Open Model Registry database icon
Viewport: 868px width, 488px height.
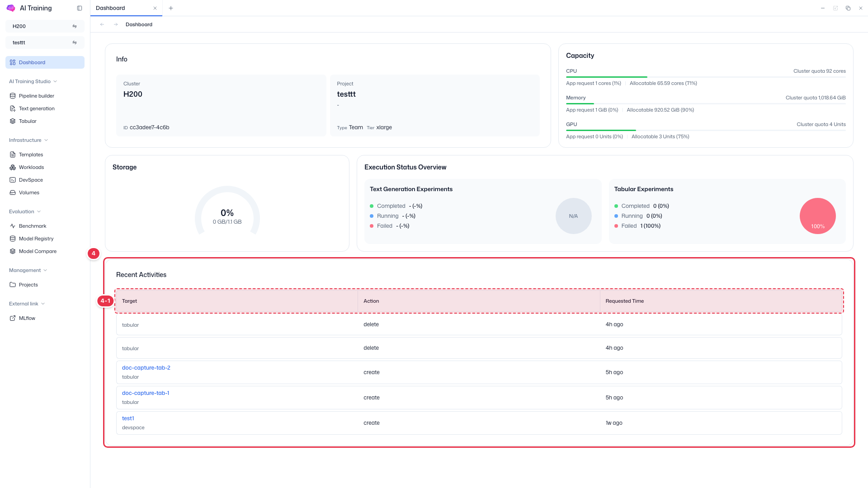[13, 239]
